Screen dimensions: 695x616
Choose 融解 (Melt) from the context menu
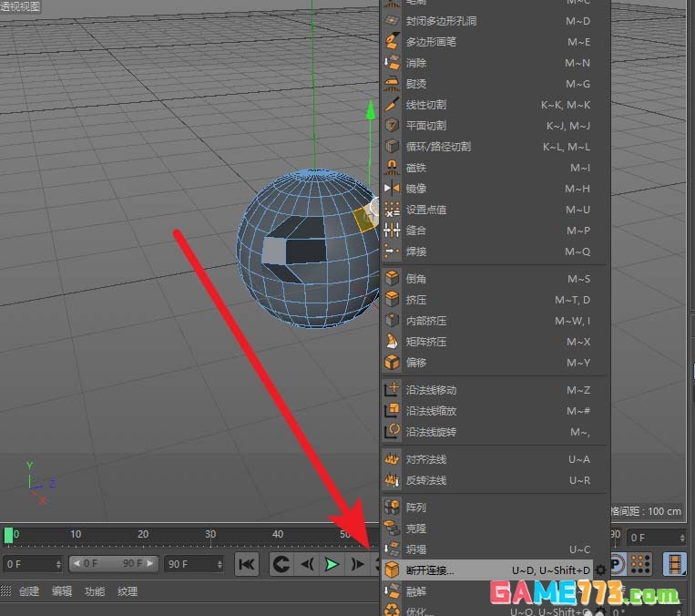(496, 590)
